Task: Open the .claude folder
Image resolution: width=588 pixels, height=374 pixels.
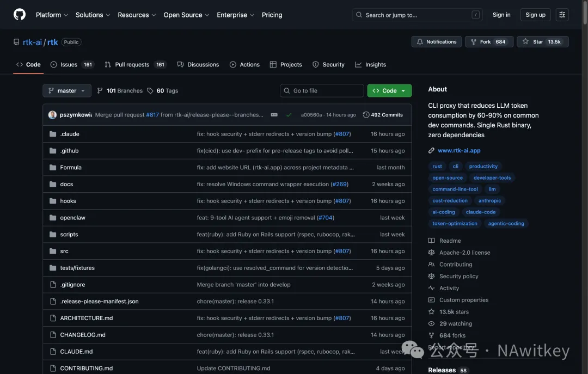Action: tap(70, 134)
